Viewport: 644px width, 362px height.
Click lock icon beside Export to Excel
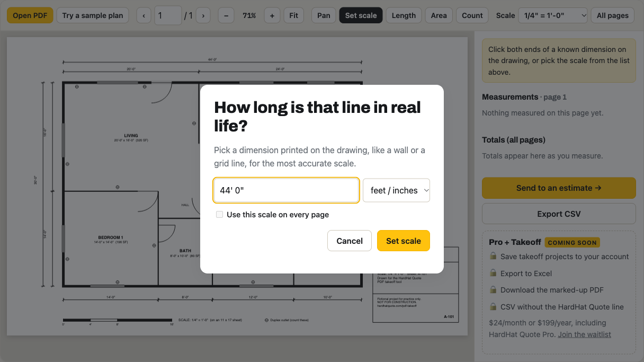pyautogui.click(x=493, y=273)
